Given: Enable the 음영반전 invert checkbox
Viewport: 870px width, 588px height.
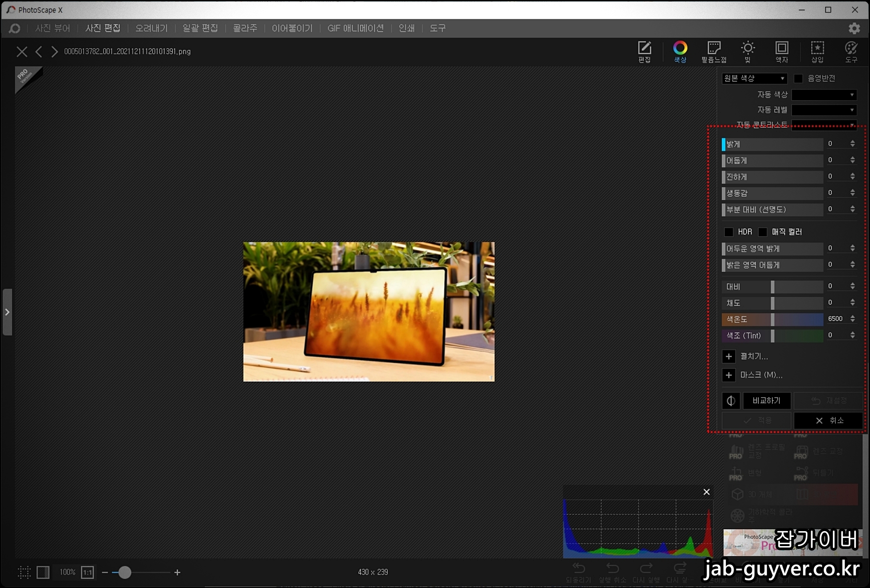Looking at the screenshot, I should click(x=798, y=78).
